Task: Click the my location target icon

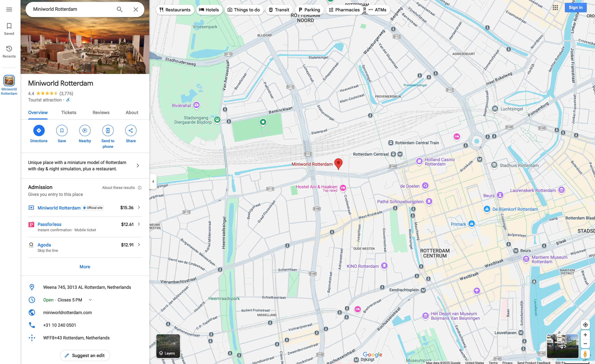Action: [x=585, y=325]
